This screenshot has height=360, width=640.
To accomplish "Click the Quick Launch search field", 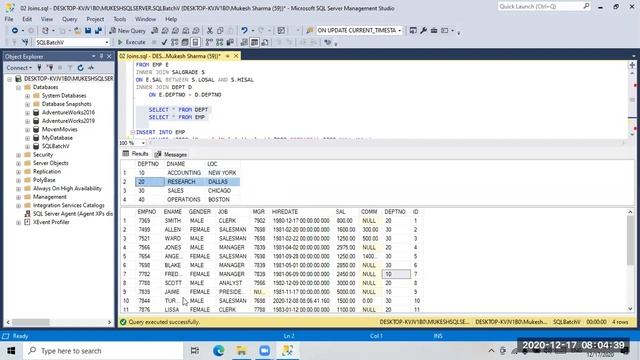I will [540, 7].
